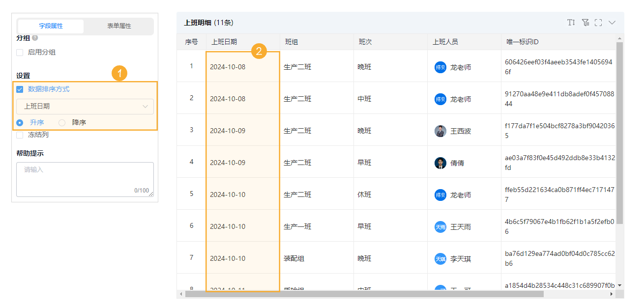Click 王天雨 avatar in row 6

pos(440,227)
